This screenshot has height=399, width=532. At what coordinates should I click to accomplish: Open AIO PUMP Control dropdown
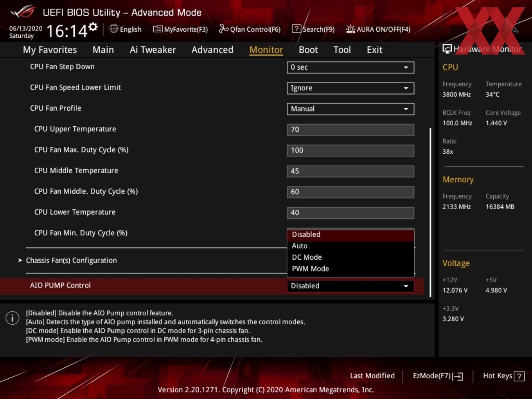(350, 286)
